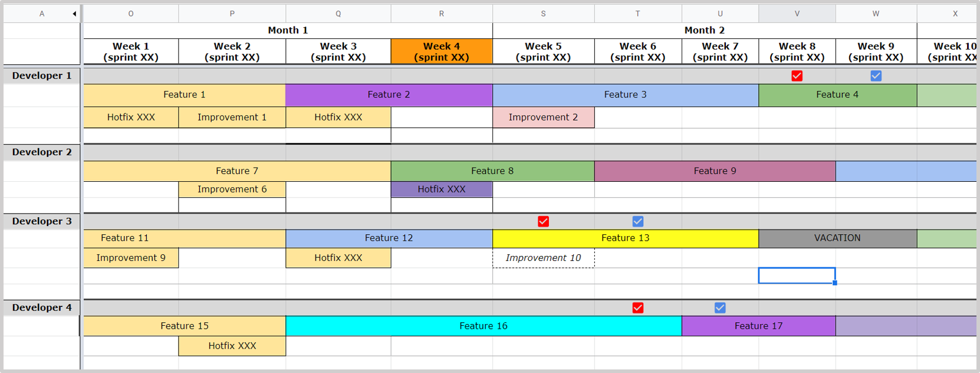This screenshot has height=373, width=980.
Task: Click the yellow Feature 13 bar
Action: click(625, 238)
